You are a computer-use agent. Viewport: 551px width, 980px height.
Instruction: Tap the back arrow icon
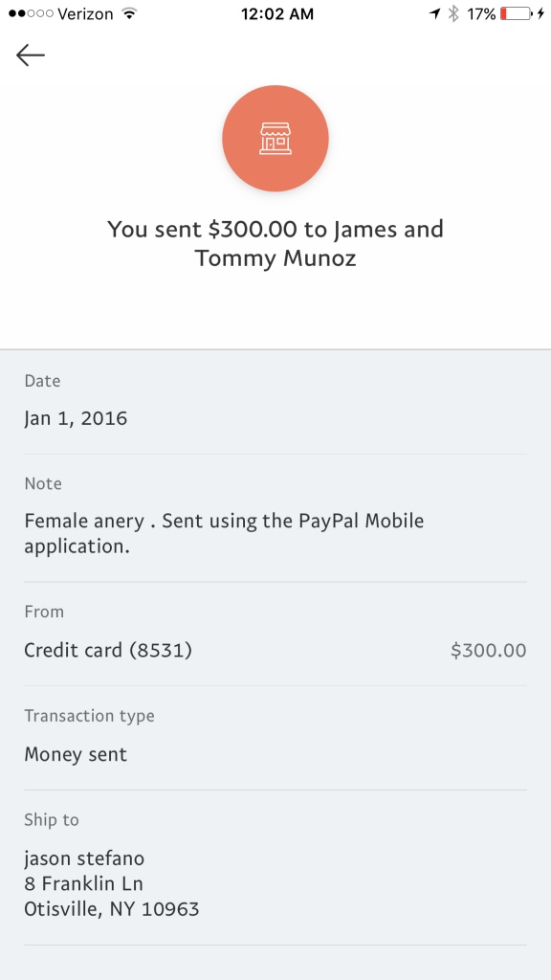(30, 55)
